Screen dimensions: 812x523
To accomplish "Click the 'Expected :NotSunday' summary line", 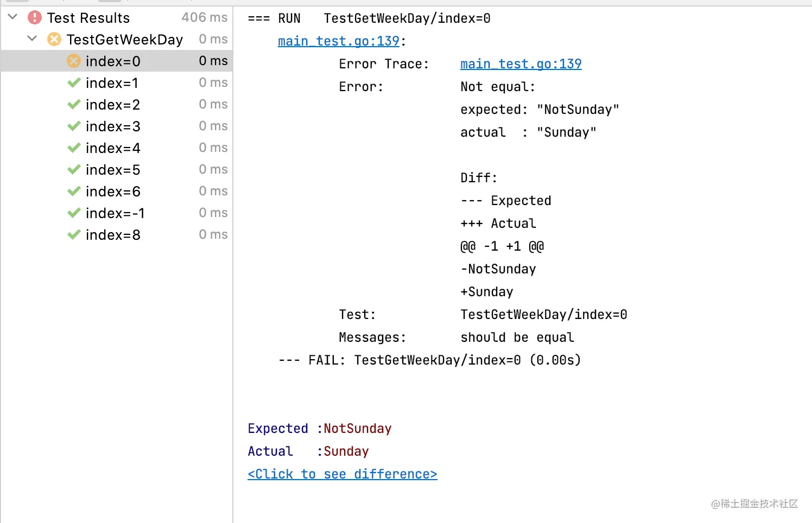I will pyautogui.click(x=320, y=429).
